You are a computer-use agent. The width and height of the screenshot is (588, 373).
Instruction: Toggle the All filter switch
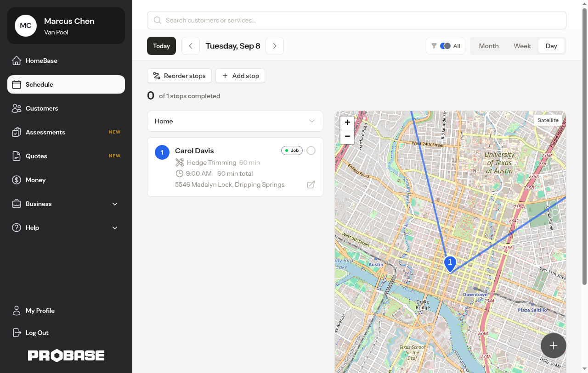pyautogui.click(x=445, y=46)
